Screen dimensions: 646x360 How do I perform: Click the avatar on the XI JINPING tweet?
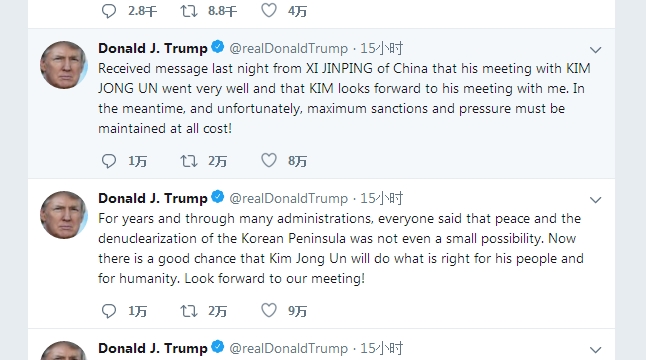[64, 65]
